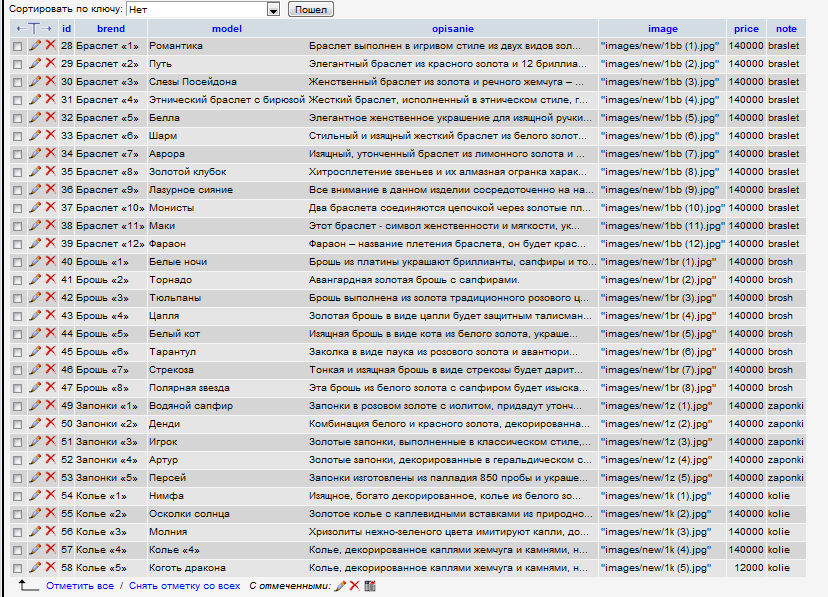Screen dimensions: 828x597
Task: Edit row 42 Тюльпаны with pencil icon
Action: coord(35,297)
